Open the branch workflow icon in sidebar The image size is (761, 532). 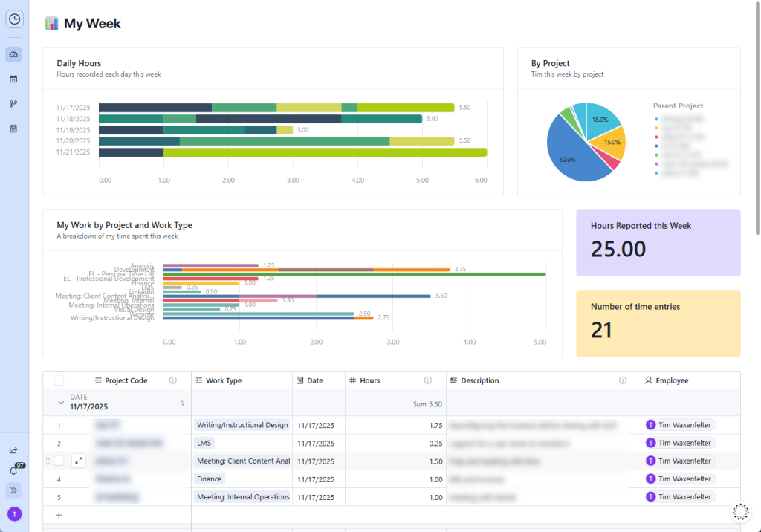pos(13,104)
